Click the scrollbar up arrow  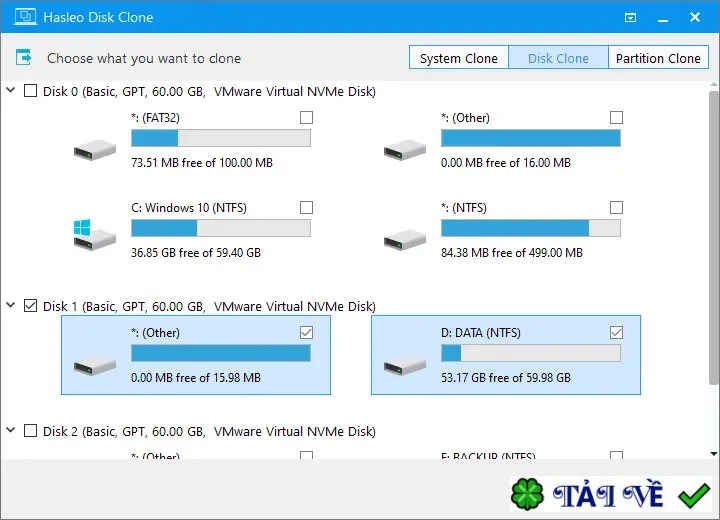(x=713, y=85)
